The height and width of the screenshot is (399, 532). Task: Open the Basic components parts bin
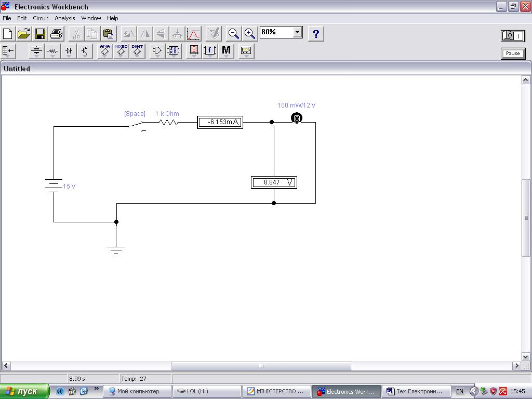pyautogui.click(x=52, y=51)
